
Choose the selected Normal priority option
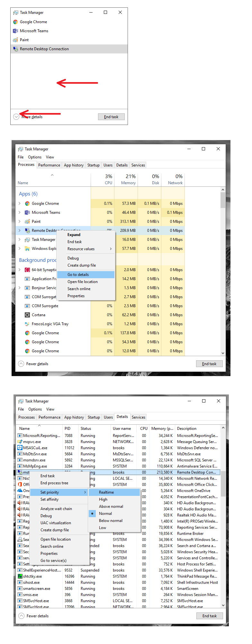114,514
